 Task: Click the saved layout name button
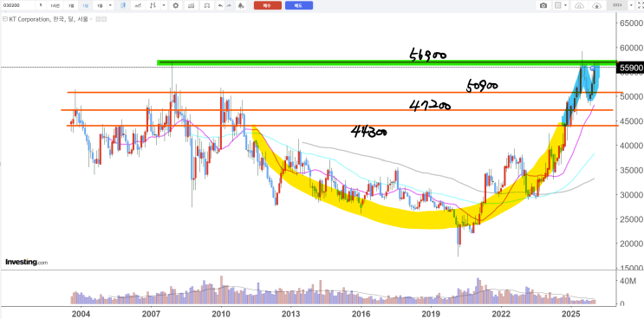[617, 5]
